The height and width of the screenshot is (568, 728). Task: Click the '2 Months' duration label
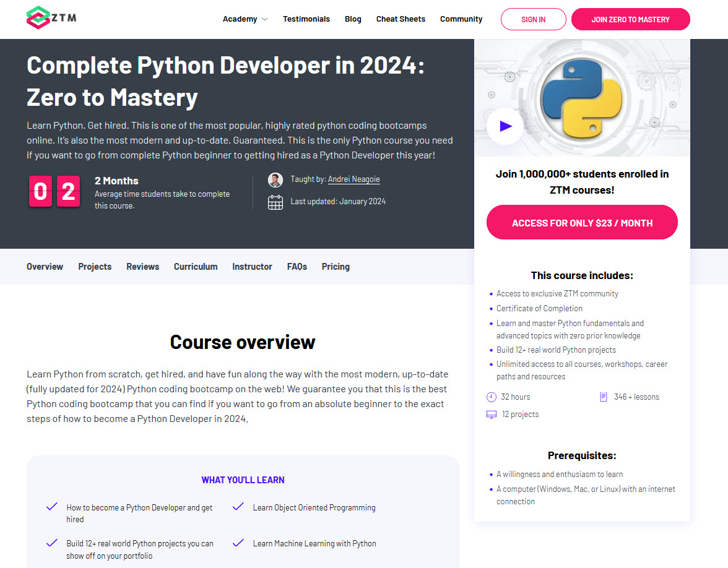click(116, 181)
